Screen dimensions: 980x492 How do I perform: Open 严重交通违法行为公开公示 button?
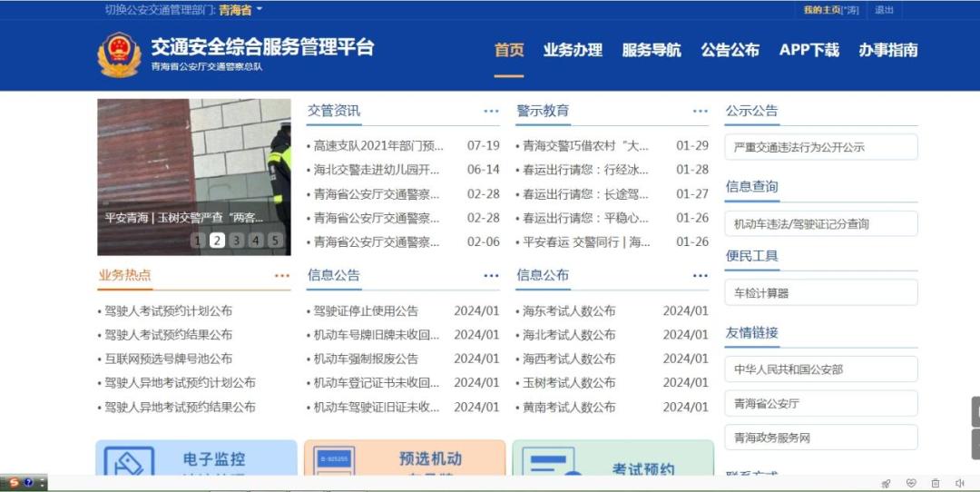pyautogui.click(x=821, y=148)
